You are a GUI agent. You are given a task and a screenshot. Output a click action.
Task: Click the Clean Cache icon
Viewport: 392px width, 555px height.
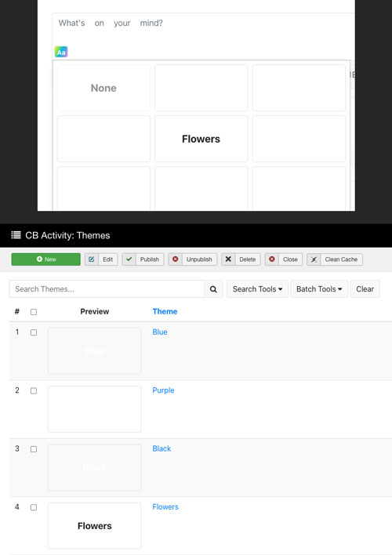(x=314, y=259)
